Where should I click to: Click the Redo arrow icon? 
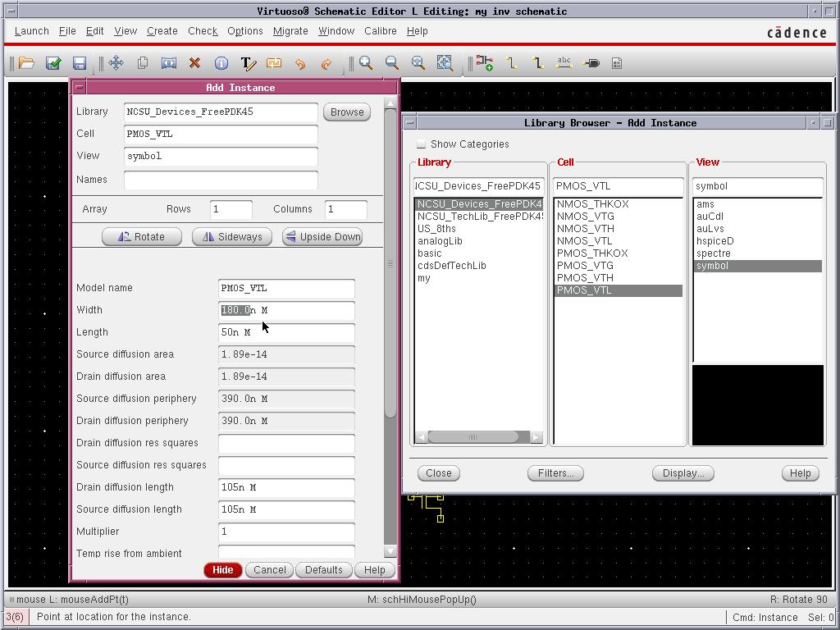click(x=326, y=64)
